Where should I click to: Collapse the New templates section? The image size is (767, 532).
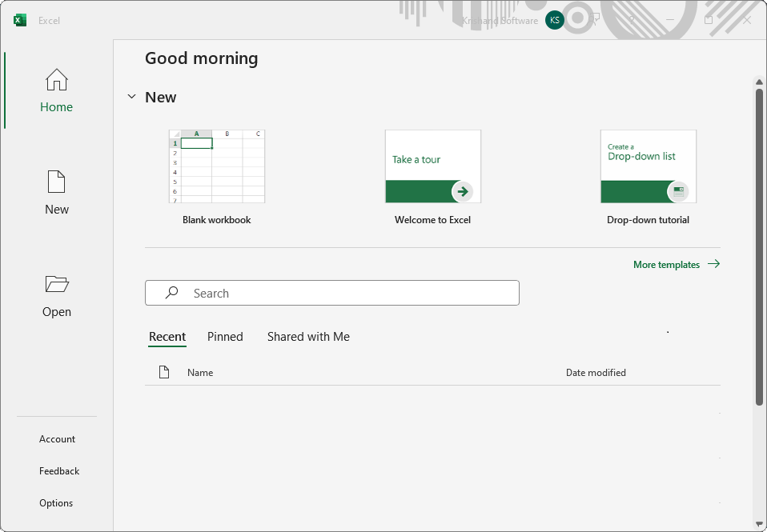tap(131, 97)
